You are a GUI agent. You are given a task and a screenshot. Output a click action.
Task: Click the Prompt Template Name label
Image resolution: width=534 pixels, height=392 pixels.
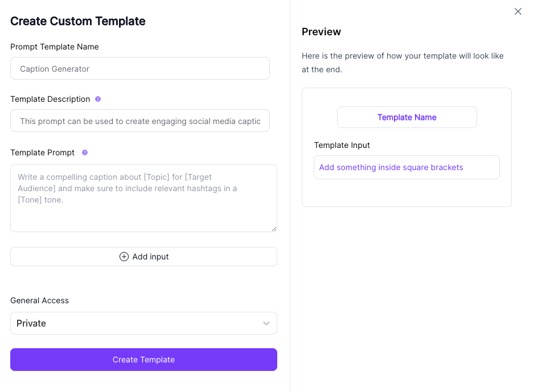click(55, 47)
